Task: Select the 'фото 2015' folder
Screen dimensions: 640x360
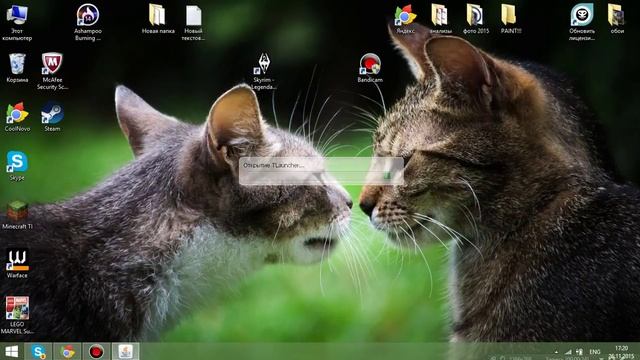Action: [x=476, y=19]
